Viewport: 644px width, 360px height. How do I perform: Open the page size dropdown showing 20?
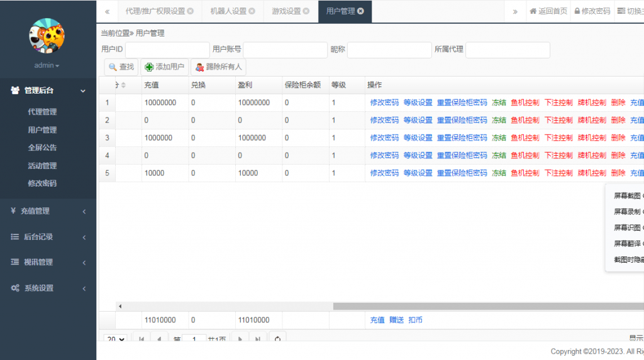[116, 339]
